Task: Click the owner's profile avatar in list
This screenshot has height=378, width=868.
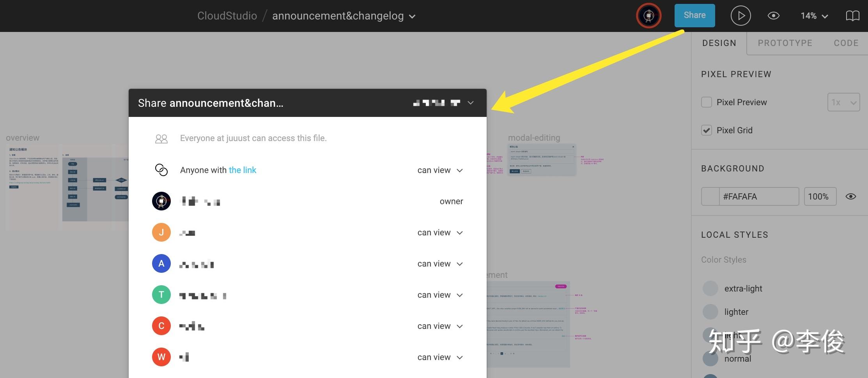Action: tap(161, 201)
